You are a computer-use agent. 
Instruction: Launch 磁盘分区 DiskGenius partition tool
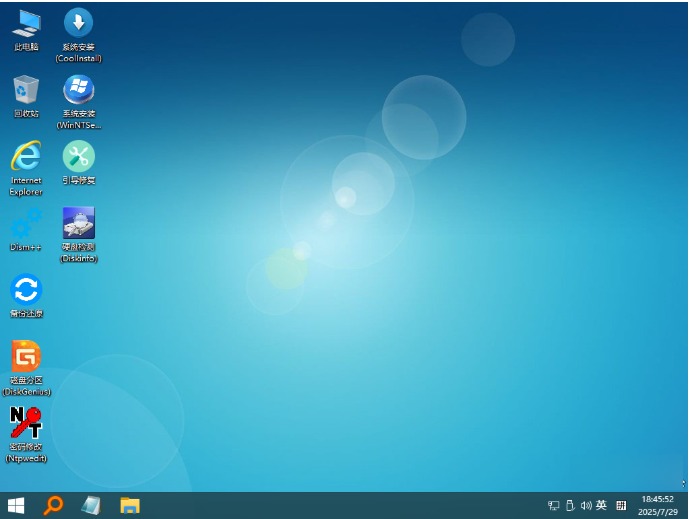(x=26, y=368)
